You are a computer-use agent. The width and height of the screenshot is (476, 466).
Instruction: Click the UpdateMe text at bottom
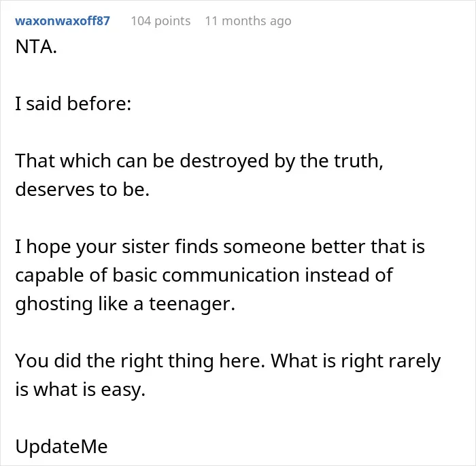pos(61,446)
